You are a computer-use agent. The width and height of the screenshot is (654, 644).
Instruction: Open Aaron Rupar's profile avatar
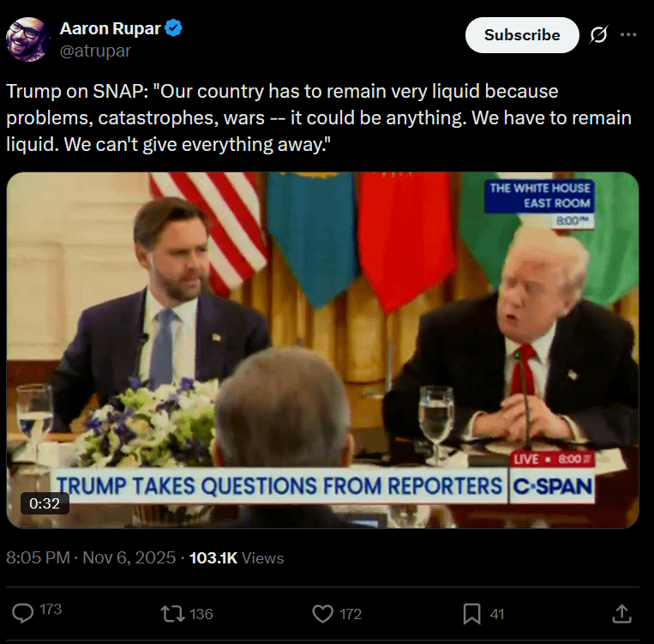27,39
